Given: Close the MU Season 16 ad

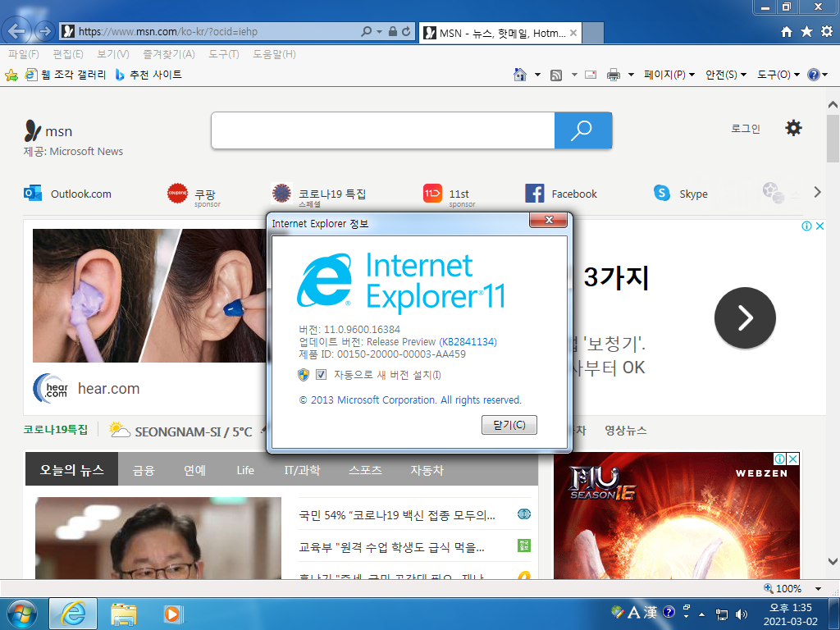Looking at the screenshot, I should tap(793, 459).
